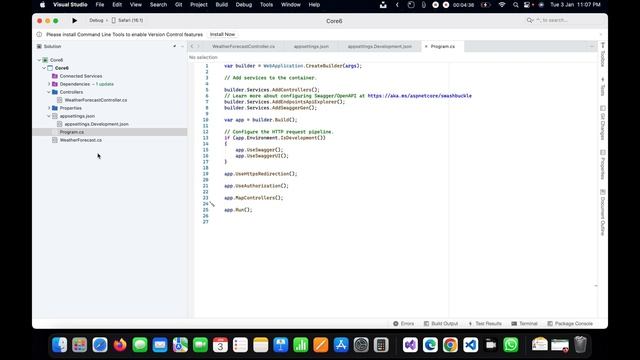Launch Google Chrome from the Dock
640x360 pixels.
[x=450, y=345]
